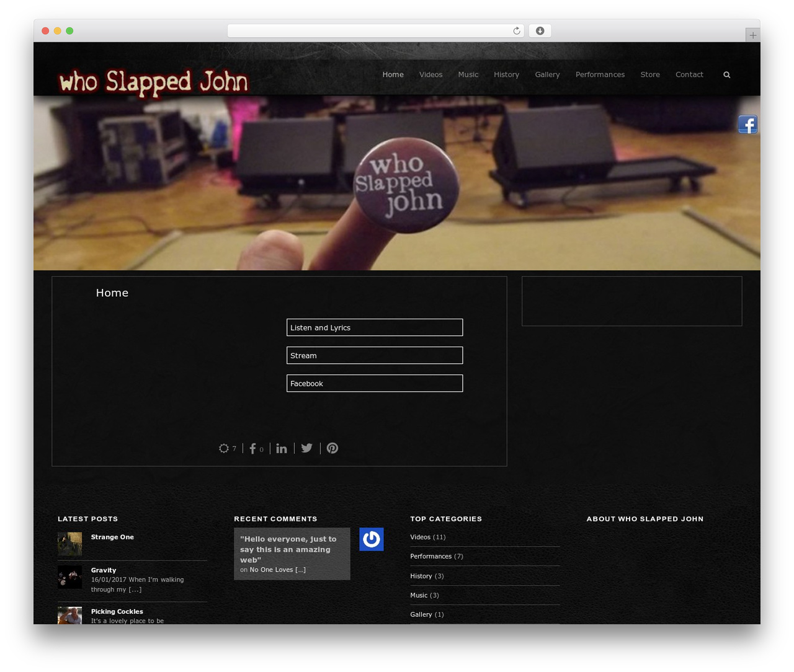Open the Picking Cockles post link
The height and width of the screenshot is (672, 794).
point(117,611)
